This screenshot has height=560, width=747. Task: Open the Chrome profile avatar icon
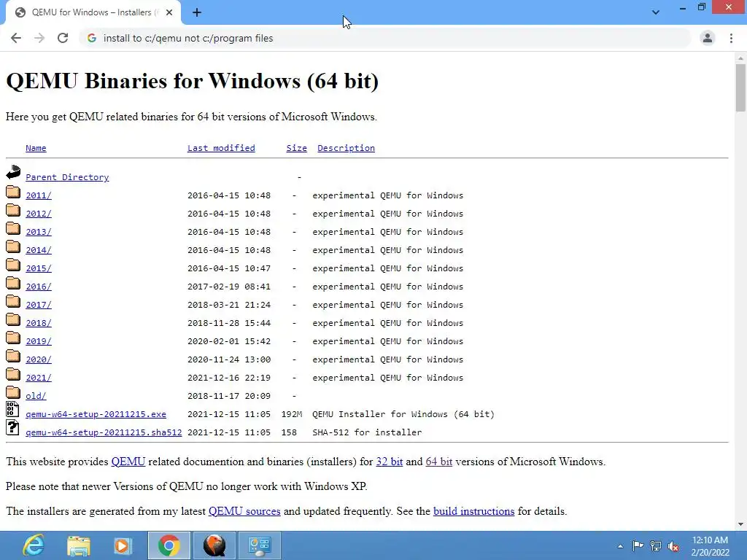(x=708, y=38)
